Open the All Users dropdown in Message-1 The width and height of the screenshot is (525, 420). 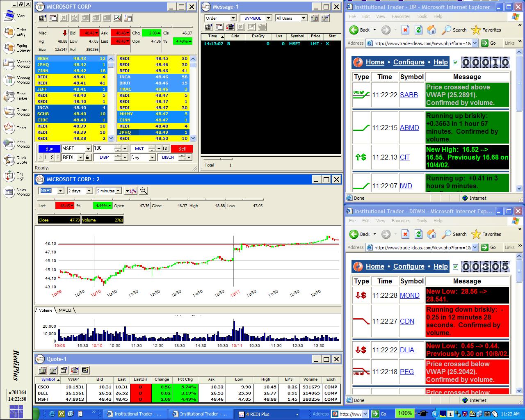point(304,18)
